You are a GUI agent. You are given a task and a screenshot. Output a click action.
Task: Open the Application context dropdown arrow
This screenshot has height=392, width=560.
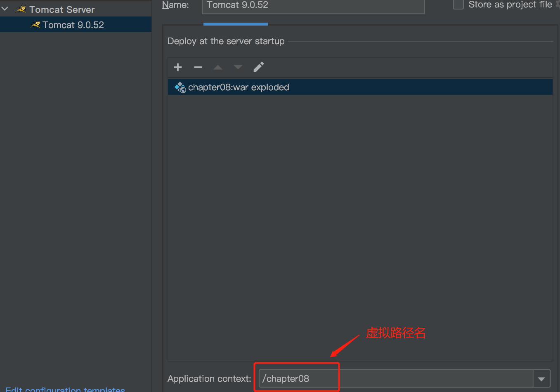[541, 379]
